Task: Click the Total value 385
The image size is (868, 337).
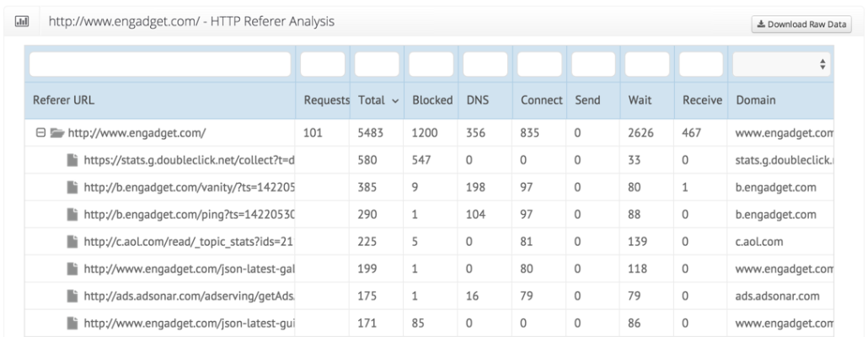Action: pos(367,188)
